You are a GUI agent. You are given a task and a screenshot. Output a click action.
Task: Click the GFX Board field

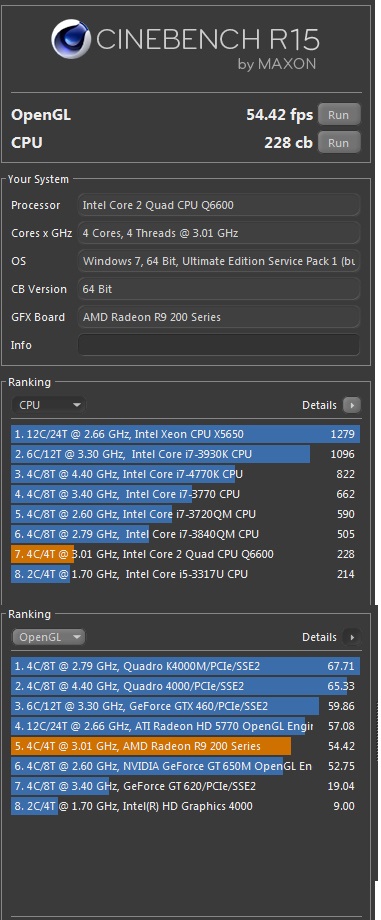click(x=218, y=317)
